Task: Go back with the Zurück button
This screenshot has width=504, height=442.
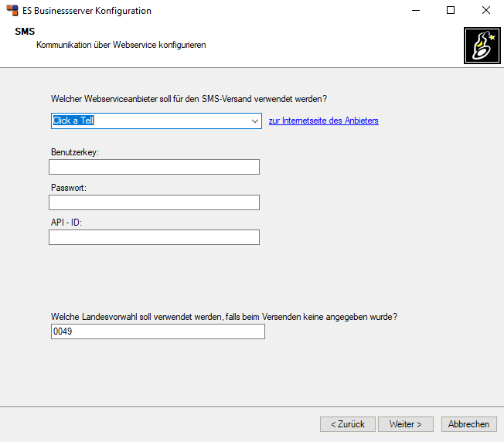Action: click(347, 424)
